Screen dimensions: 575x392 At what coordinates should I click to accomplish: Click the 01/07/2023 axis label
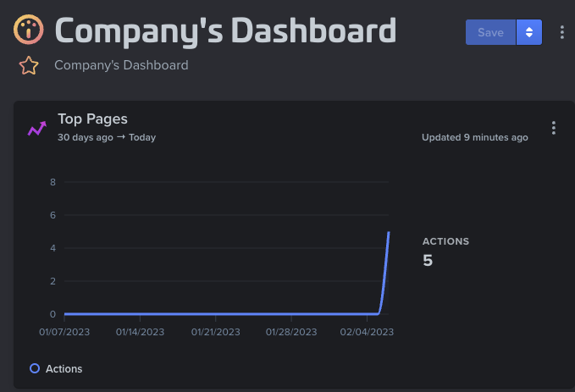[x=64, y=332]
